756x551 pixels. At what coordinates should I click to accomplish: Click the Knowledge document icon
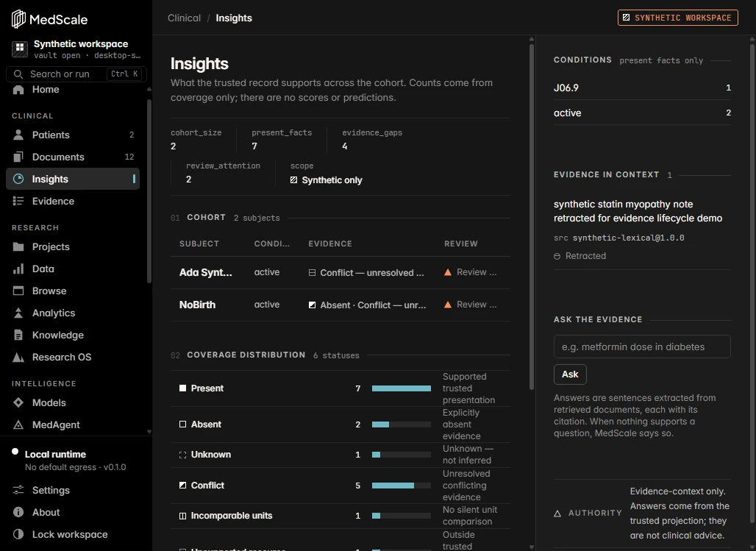[x=18, y=335]
